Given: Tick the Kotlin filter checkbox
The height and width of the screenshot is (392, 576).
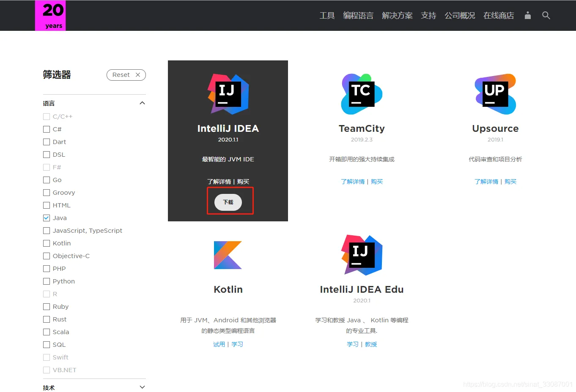Looking at the screenshot, I should (47, 243).
